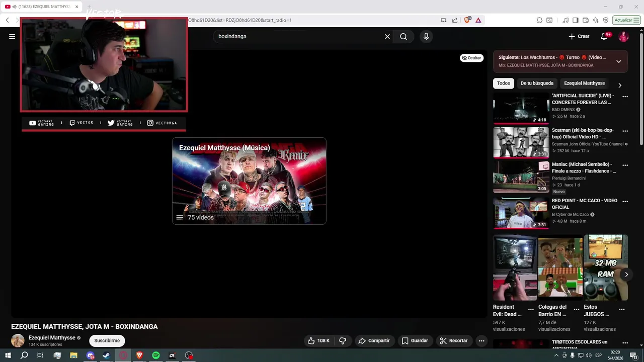This screenshot has height=362, width=644.
Task: Open the Windows Start menu
Action: [x=8, y=355]
